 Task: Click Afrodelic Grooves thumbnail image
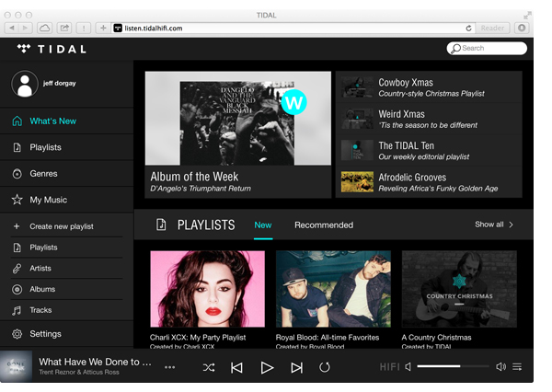pos(357,181)
